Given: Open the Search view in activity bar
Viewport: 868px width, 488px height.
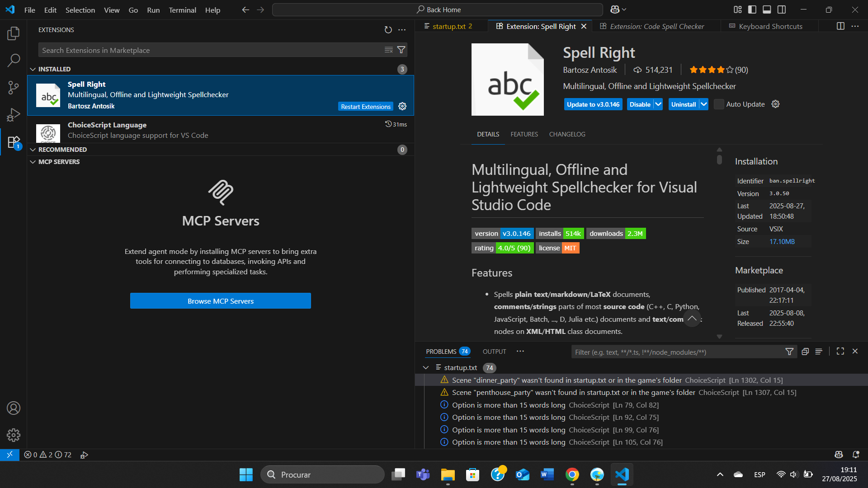Looking at the screenshot, I should pos(14,60).
